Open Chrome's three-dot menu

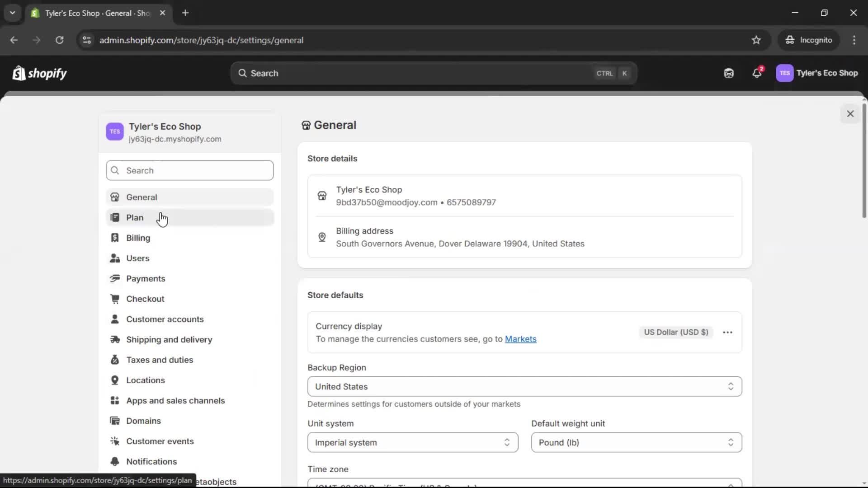[854, 40]
